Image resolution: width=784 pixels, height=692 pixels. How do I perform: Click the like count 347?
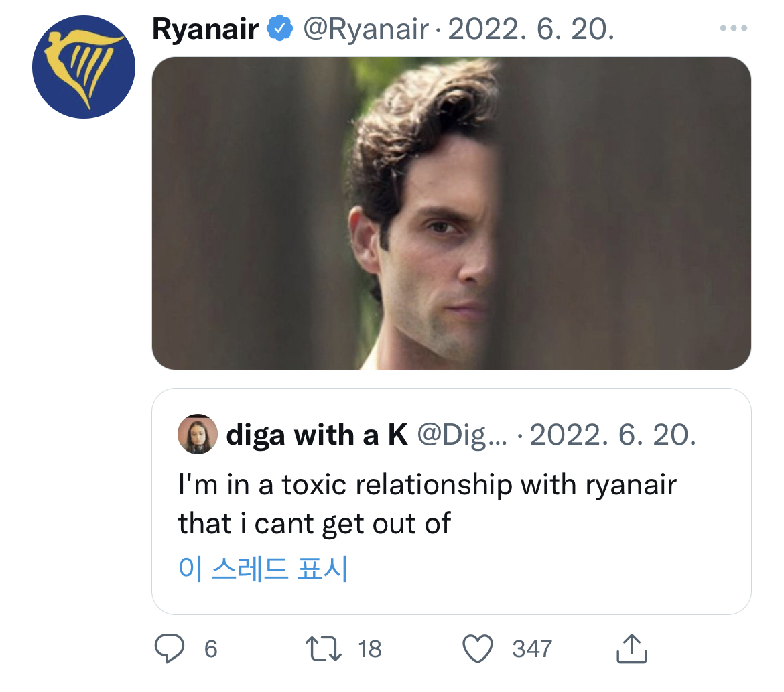click(532, 649)
